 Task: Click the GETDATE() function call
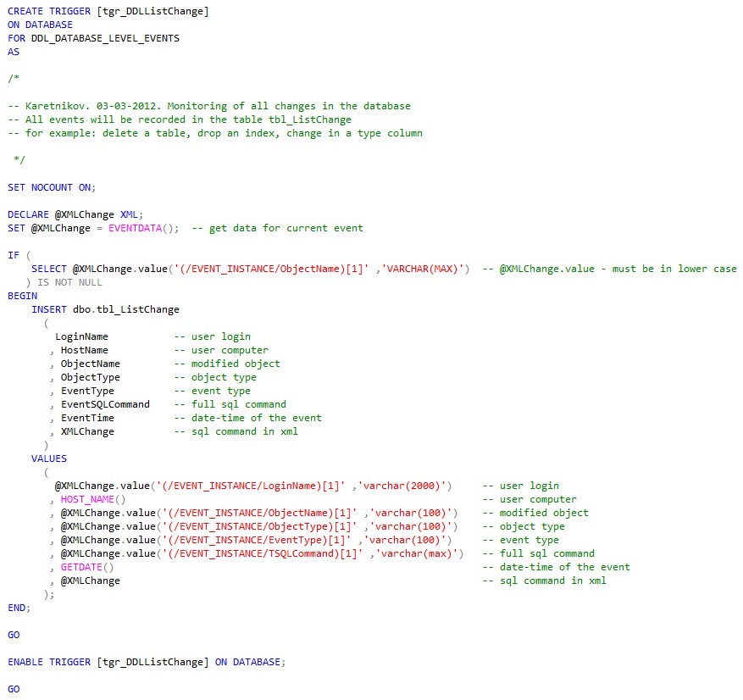pos(87,567)
